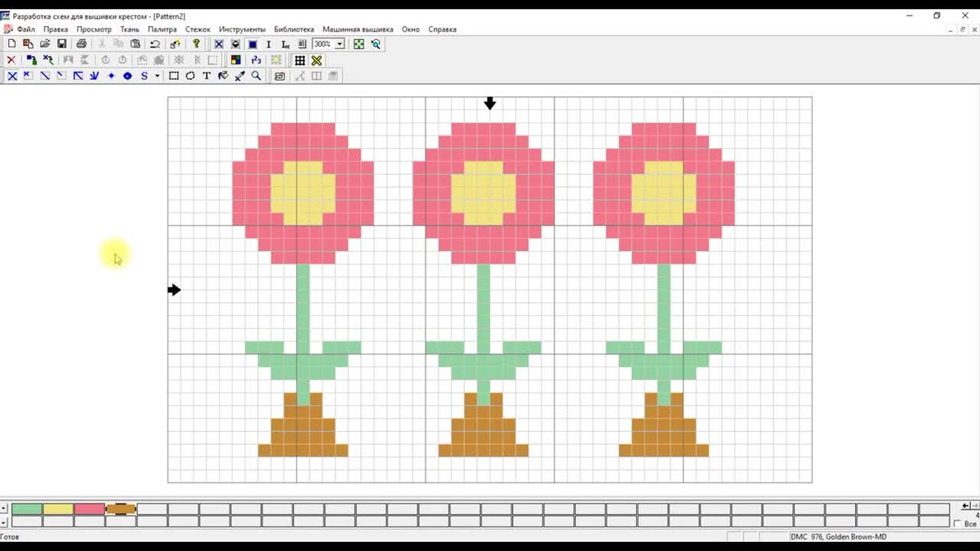Click the pattern properties icon beside Undo

point(176,44)
